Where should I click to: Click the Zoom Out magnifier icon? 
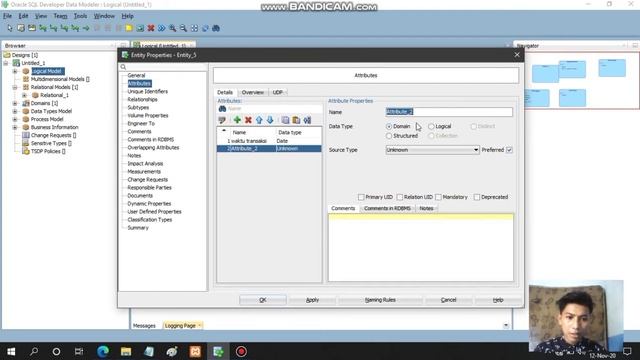click(x=183, y=28)
